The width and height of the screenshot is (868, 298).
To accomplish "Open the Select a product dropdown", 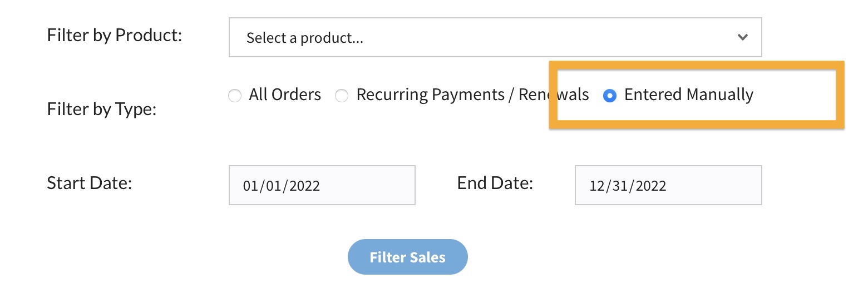I will click(x=494, y=37).
